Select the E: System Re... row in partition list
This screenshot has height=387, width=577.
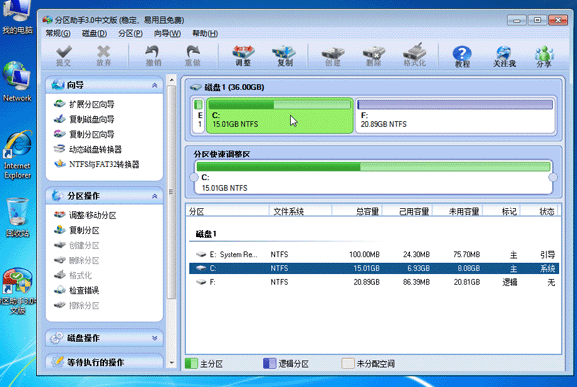point(374,255)
